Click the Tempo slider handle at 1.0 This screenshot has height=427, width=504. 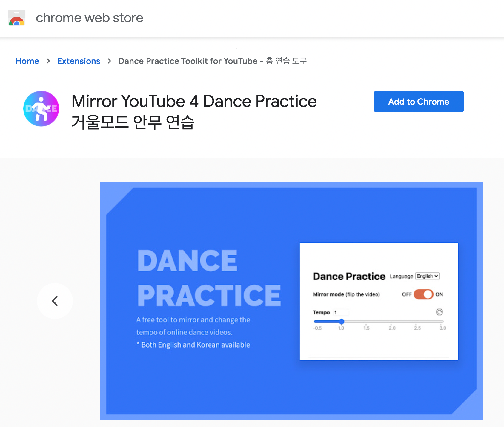point(341,322)
